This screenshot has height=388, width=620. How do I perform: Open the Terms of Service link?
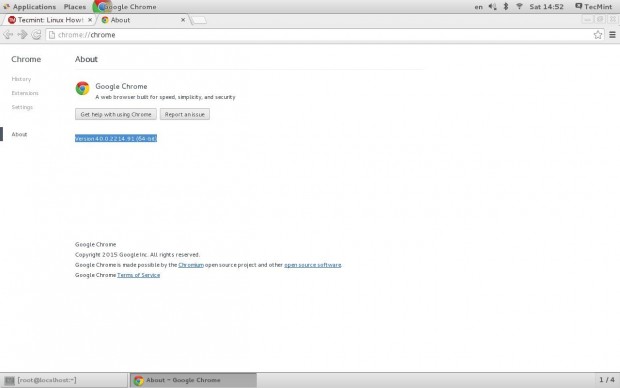tap(138, 275)
